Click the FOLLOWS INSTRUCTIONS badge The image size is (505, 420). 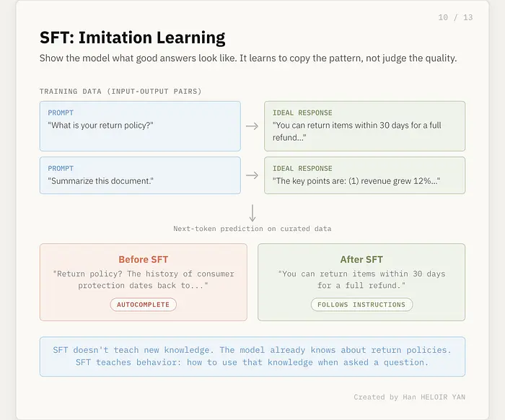(361, 305)
